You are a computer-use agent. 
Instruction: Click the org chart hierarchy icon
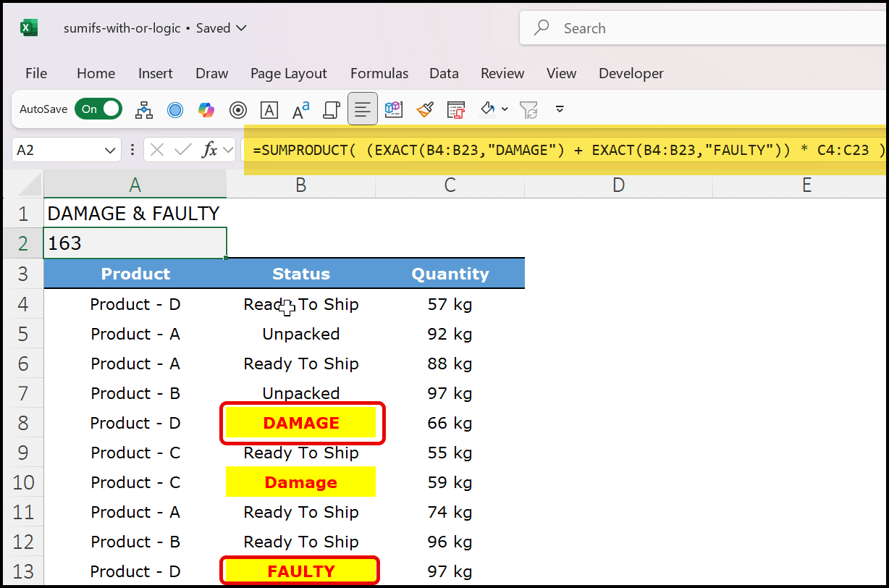144,109
